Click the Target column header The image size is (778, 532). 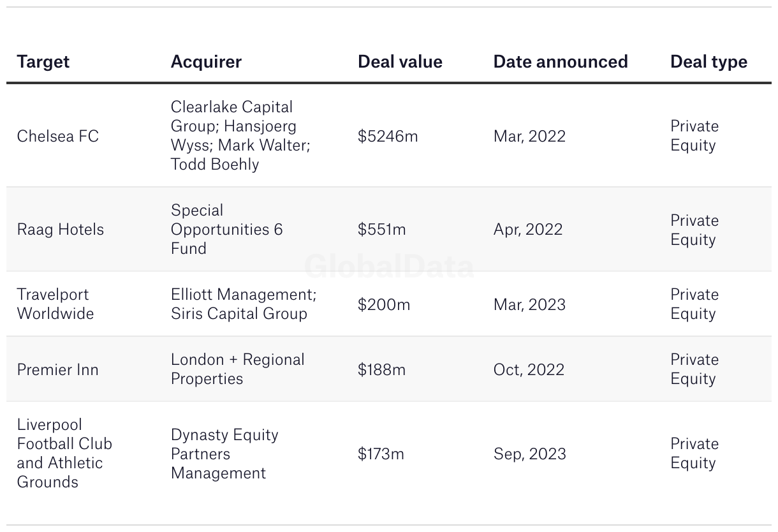pos(43,62)
